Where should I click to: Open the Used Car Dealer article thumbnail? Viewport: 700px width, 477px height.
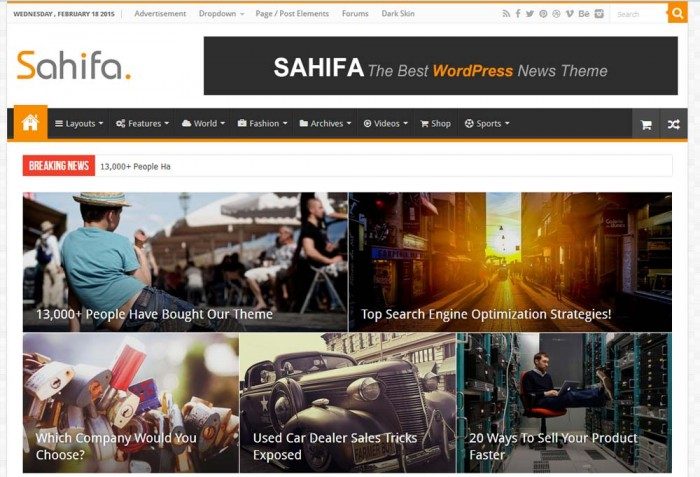pos(347,402)
